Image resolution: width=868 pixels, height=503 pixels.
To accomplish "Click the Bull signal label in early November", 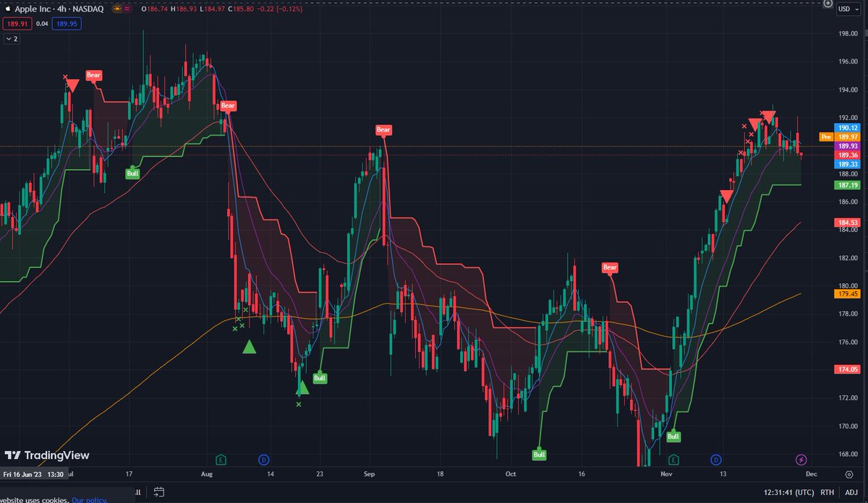I will pos(673,436).
